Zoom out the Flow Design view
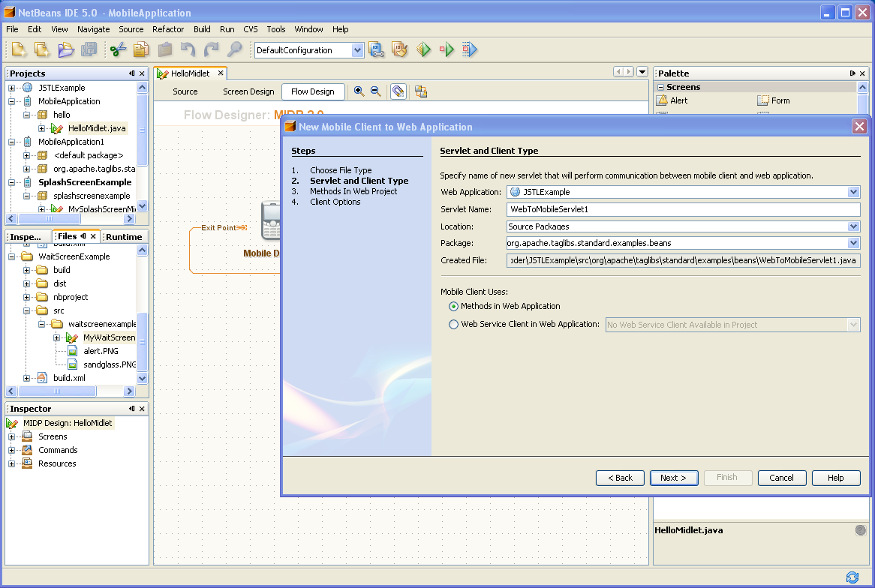875x588 pixels. pyautogui.click(x=375, y=91)
